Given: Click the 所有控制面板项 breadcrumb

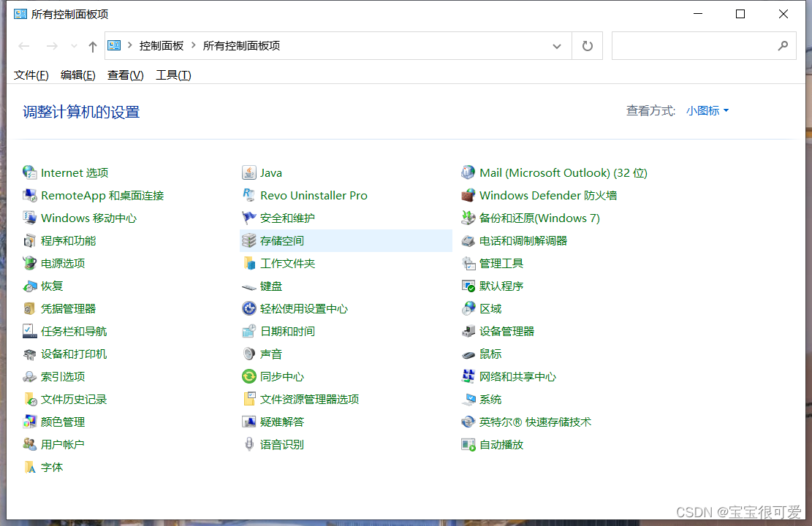Looking at the screenshot, I should (241, 45).
